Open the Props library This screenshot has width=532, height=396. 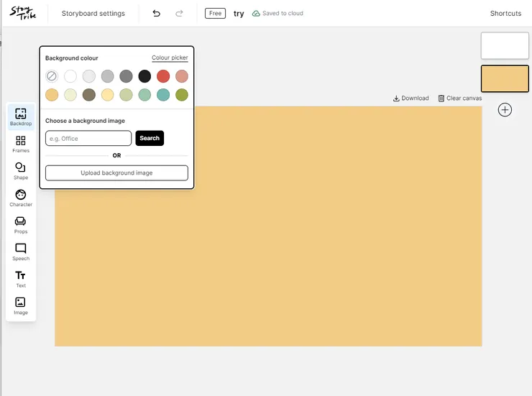click(x=21, y=225)
